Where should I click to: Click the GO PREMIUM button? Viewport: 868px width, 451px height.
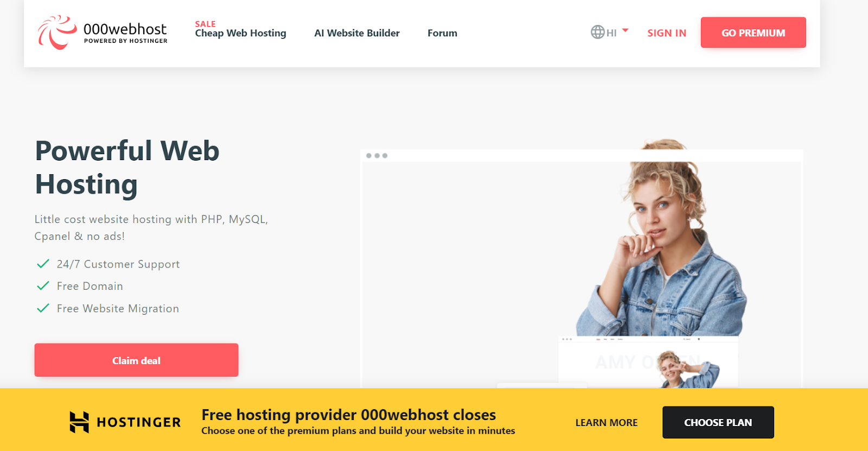[753, 33]
